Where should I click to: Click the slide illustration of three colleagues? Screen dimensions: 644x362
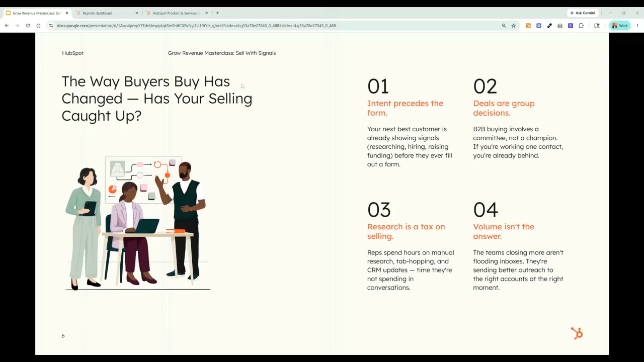pos(137,223)
